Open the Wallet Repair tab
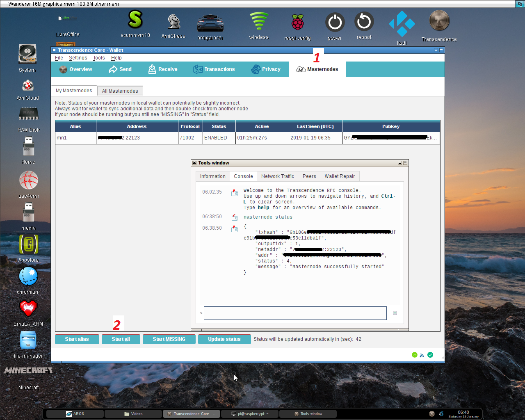Screen dimensions: 525x420 click(x=340, y=176)
